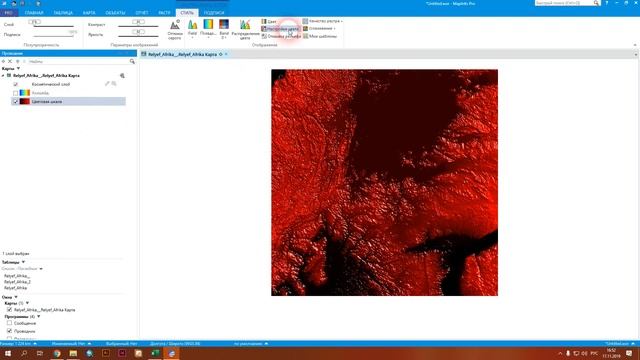Image resolution: width=640 pixels, height=360 pixels.
Task: Toggle the Проводник window checkbox
Action: pyautogui.click(x=9, y=331)
